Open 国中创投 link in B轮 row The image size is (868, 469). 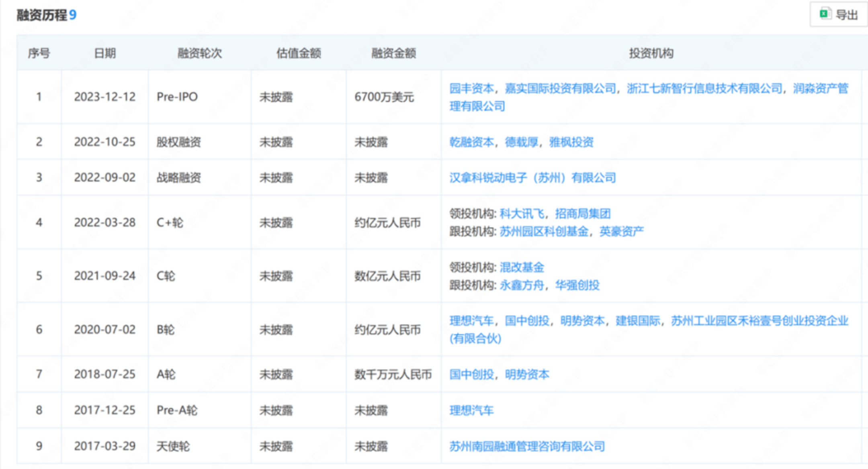click(x=527, y=320)
